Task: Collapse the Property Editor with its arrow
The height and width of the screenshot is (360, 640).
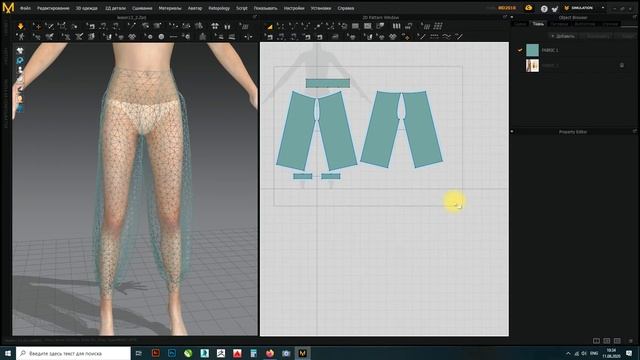Action: click(x=512, y=131)
